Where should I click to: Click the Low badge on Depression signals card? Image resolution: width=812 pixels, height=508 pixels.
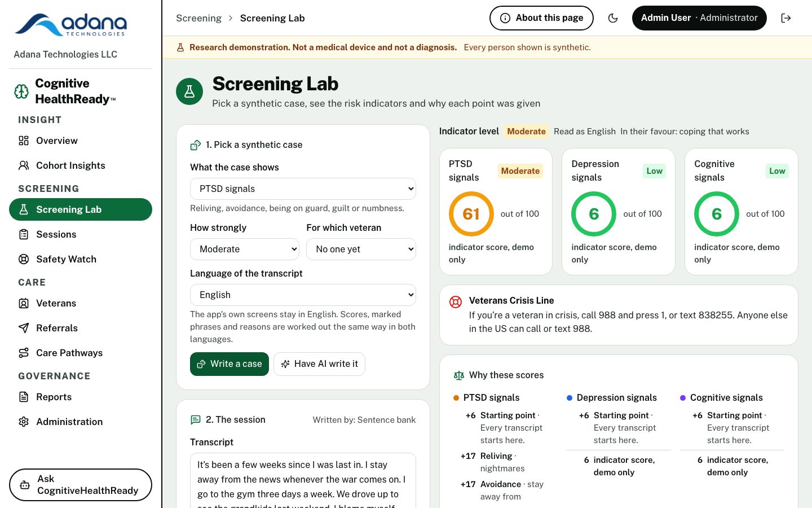[655, 171]
